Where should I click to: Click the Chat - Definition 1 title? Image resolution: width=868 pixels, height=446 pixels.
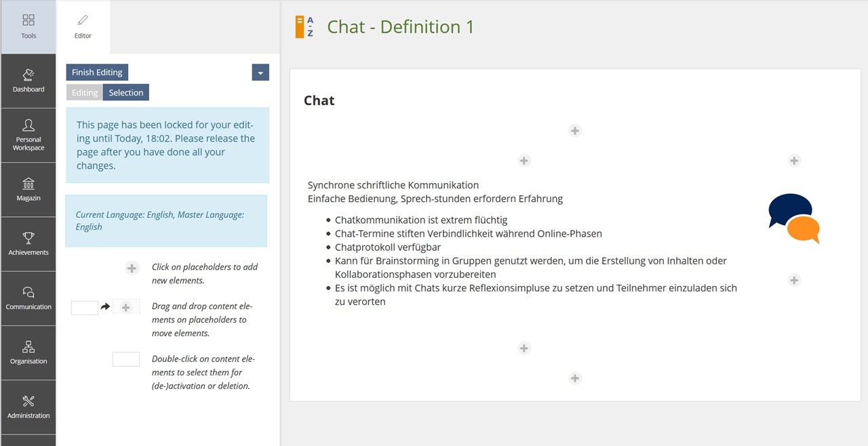(x=400, y=27)
